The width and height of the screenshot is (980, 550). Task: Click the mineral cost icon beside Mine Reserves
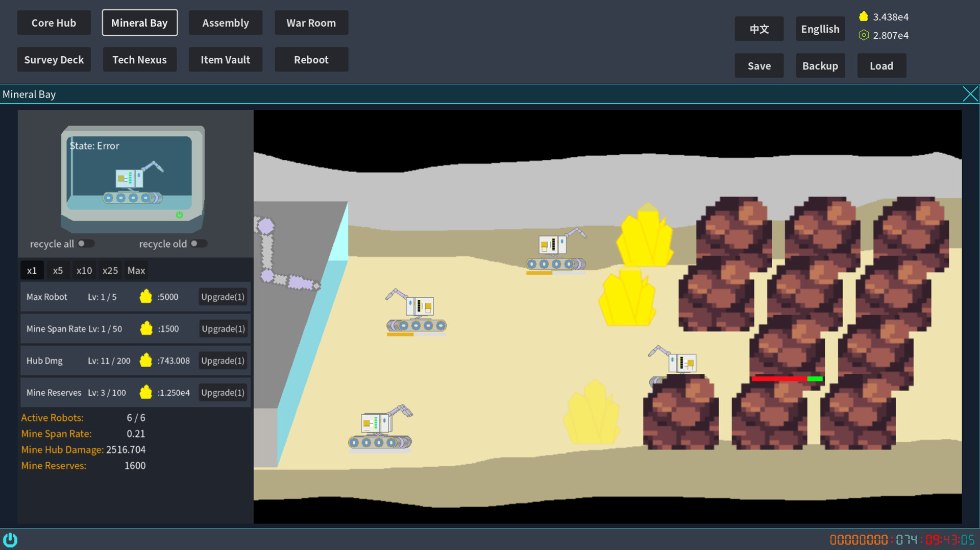tap(146, 392)
